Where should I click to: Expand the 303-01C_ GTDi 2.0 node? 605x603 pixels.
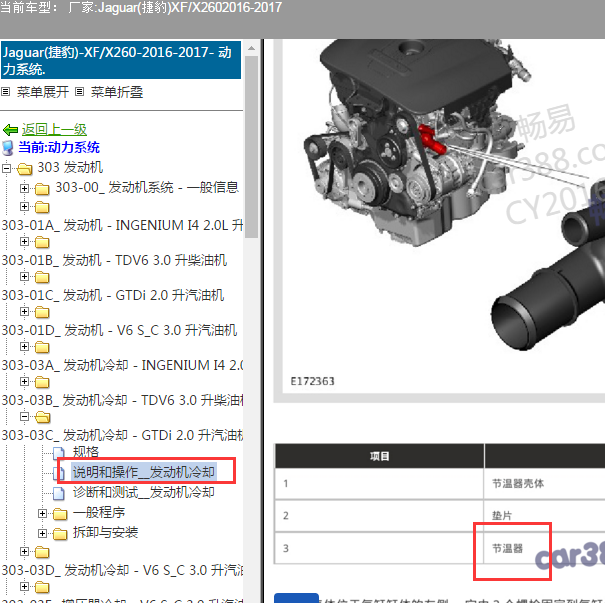[24, 277]
